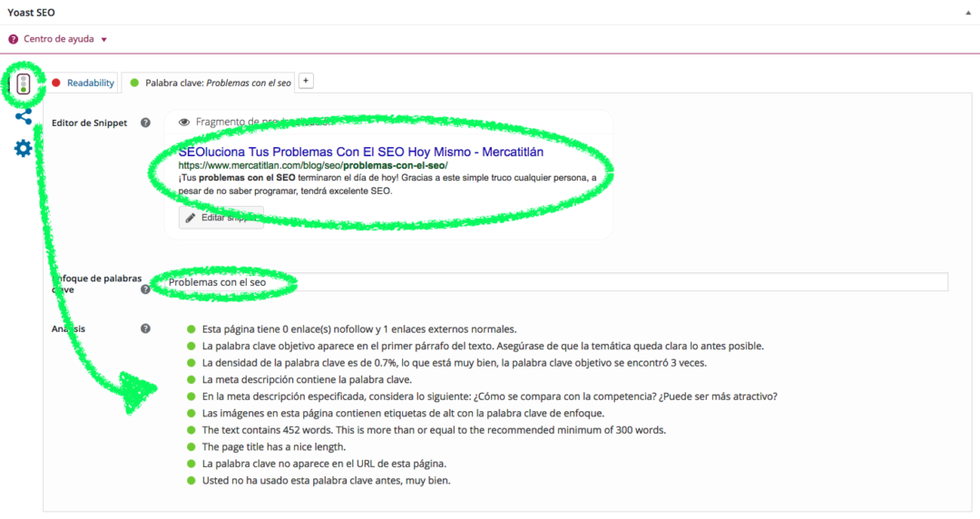Select the Palabra clave: Problemas con el seo tab

pos(210,83)
